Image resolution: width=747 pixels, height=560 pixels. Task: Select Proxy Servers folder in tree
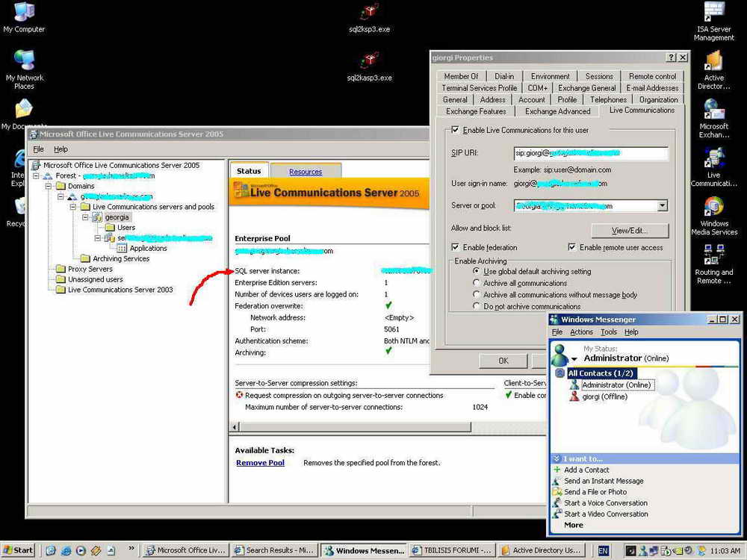tap(84, 269)
